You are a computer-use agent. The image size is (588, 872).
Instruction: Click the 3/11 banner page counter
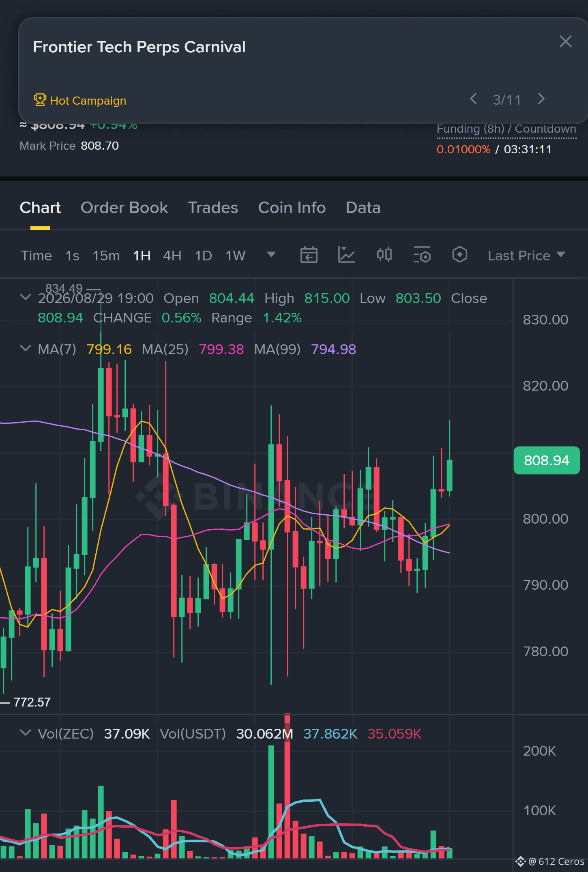point(507,100)
